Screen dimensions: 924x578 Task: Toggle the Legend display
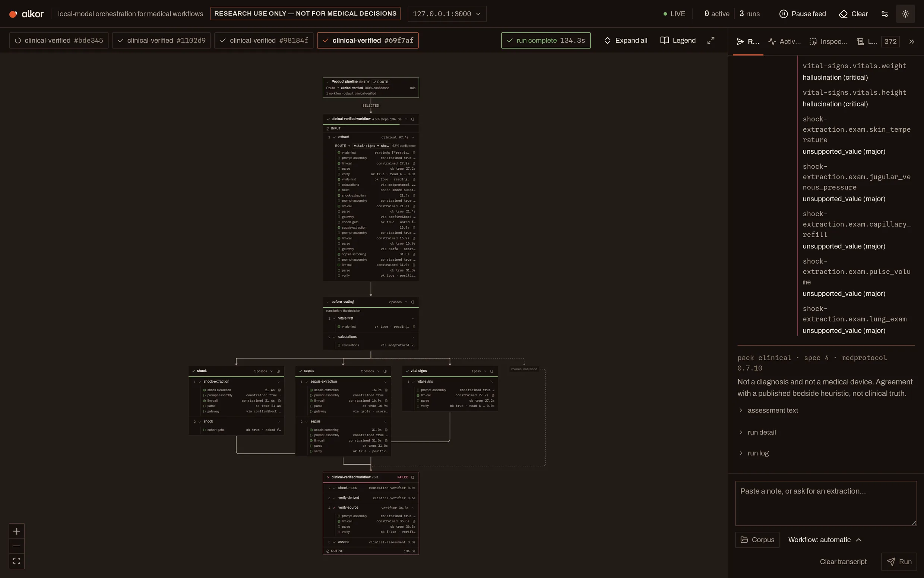click(678, 41)
